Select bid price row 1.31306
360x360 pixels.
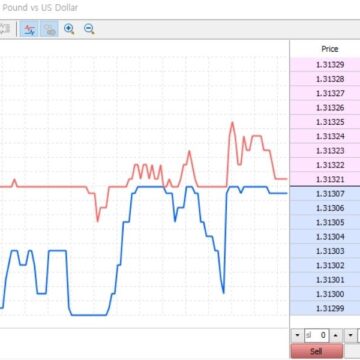click(x=325, y=208)
